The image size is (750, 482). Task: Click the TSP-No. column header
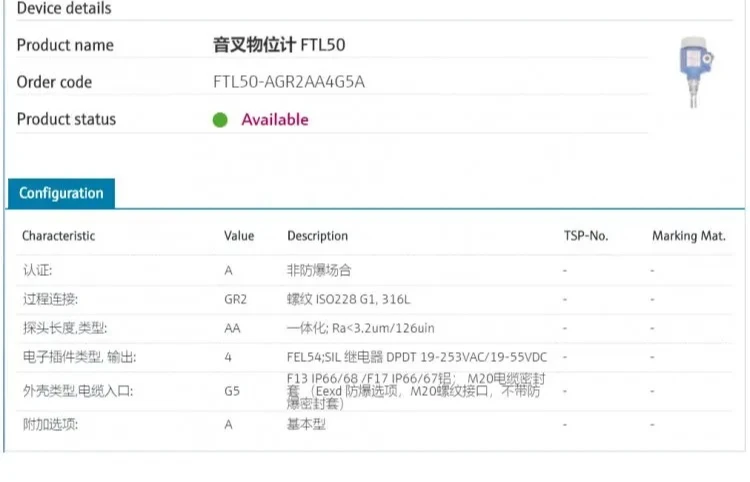(585, 236)
